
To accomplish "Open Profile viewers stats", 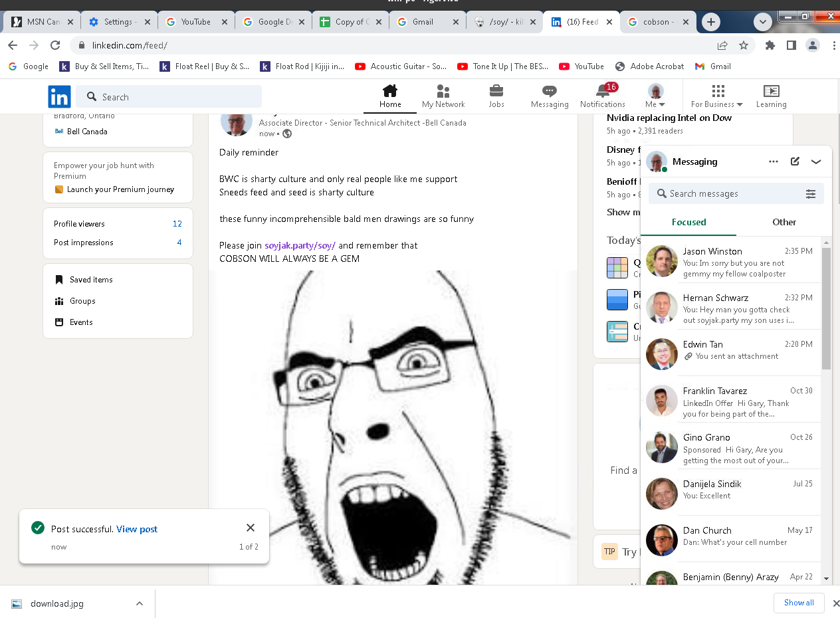I will pyautogui.click(x=118, y=224).
